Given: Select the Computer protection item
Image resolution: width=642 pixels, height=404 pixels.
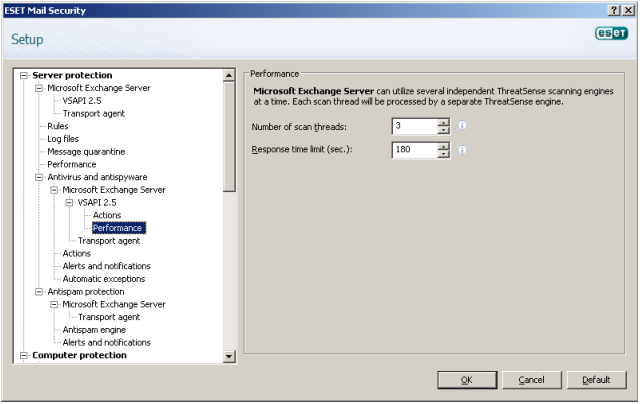Looking at the screenshot, I should tap(79, 355).
